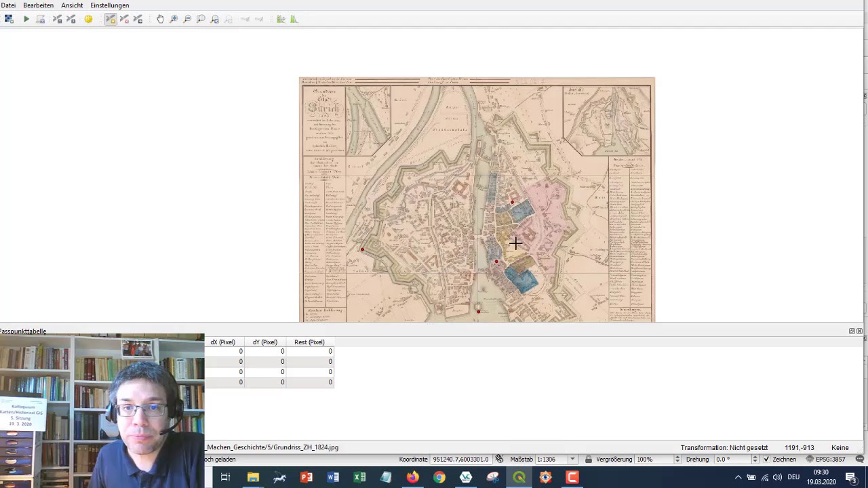This screenshot has height=488, width=868.
Task: Open File Explorer from taskbar
Action: [x=253, y=477]
